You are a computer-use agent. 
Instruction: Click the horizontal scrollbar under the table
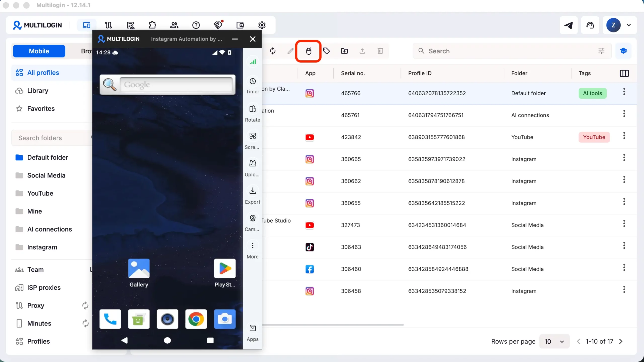pyautogui.click(x=333, y=325)
